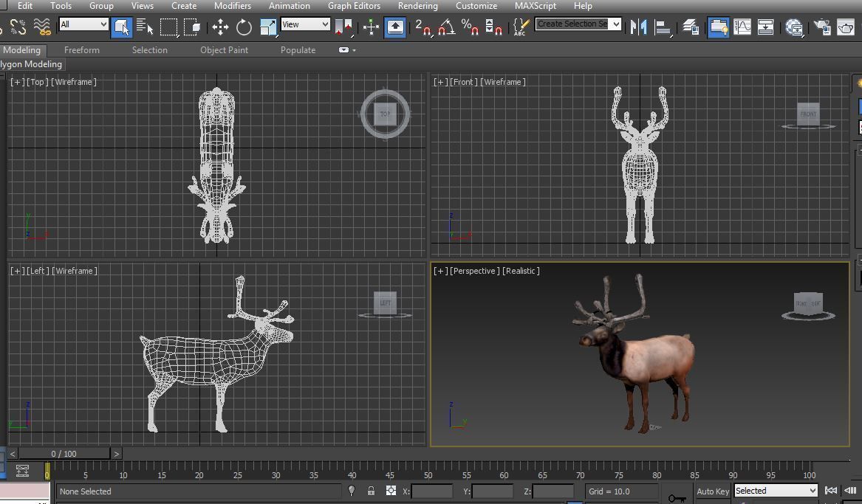Click the Top viewport ViewCube
862x504 pixels.
click(x=385, y=114)
